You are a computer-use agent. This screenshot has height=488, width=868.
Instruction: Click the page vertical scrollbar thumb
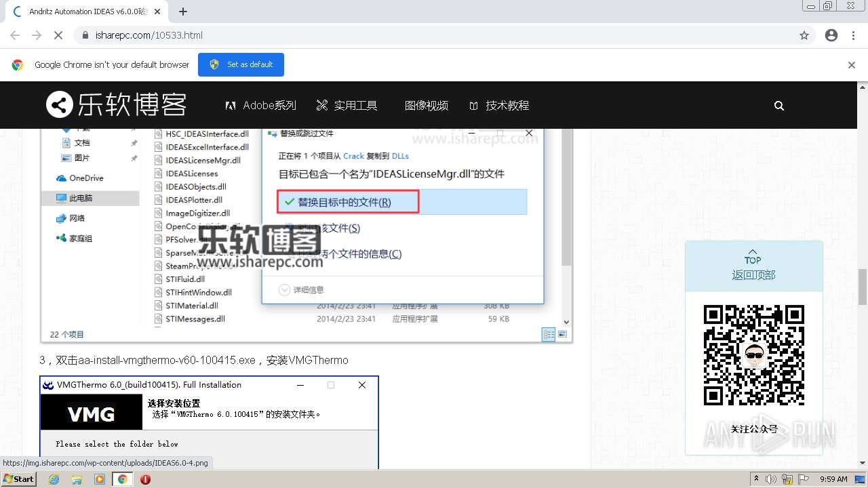click(863, 287)
